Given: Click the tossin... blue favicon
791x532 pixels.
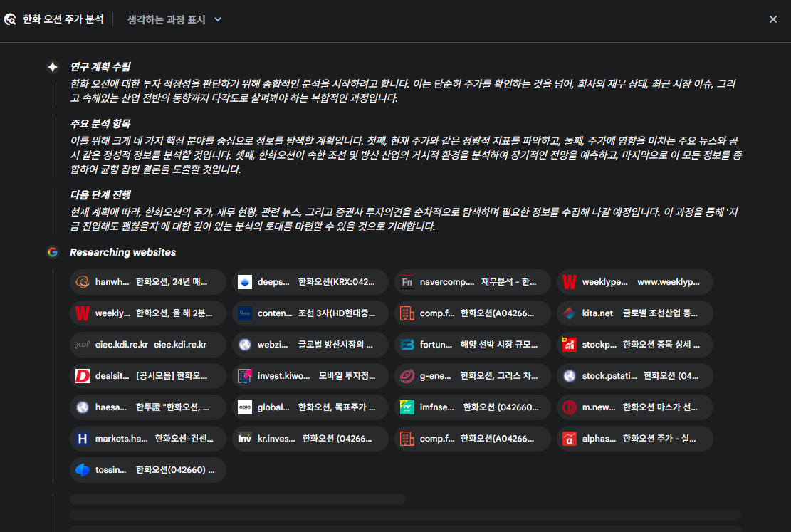Looking at the screenshot, I should click(x=82, y=469).
